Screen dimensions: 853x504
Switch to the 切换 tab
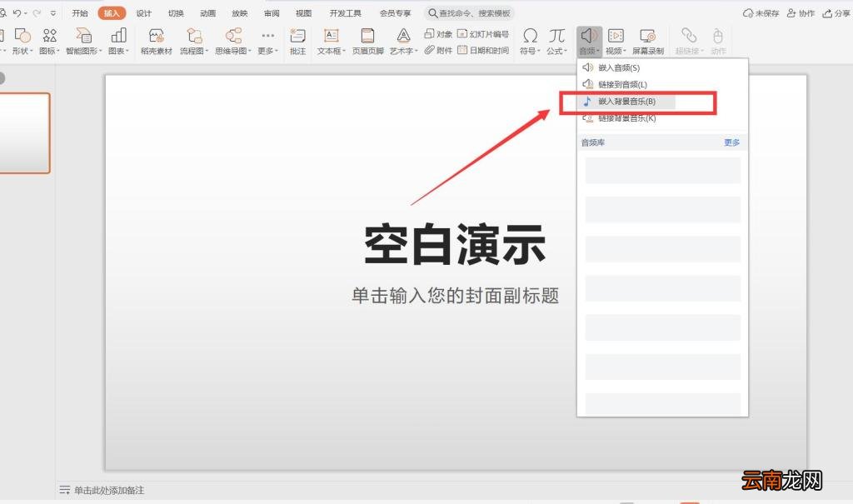(x=176, y=13)
